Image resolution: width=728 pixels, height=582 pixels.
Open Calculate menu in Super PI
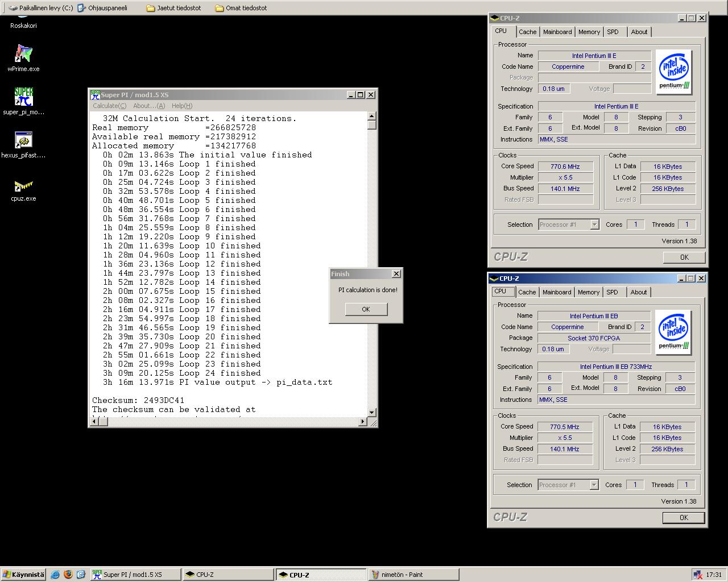coord(109,106)
